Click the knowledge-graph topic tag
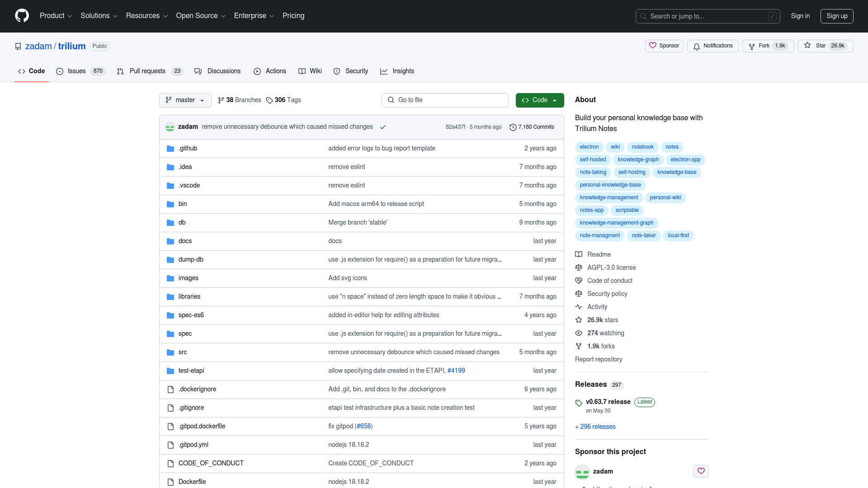 pyautogui.click(x=638, y=160)
